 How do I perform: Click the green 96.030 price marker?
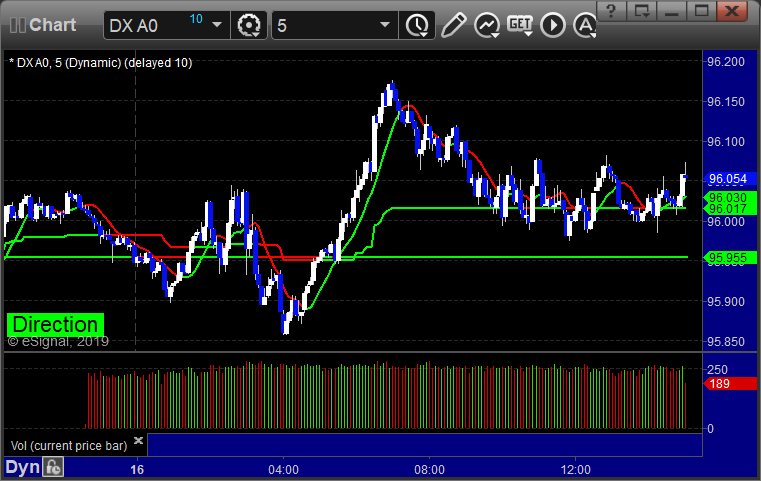(x=729, y=198)
